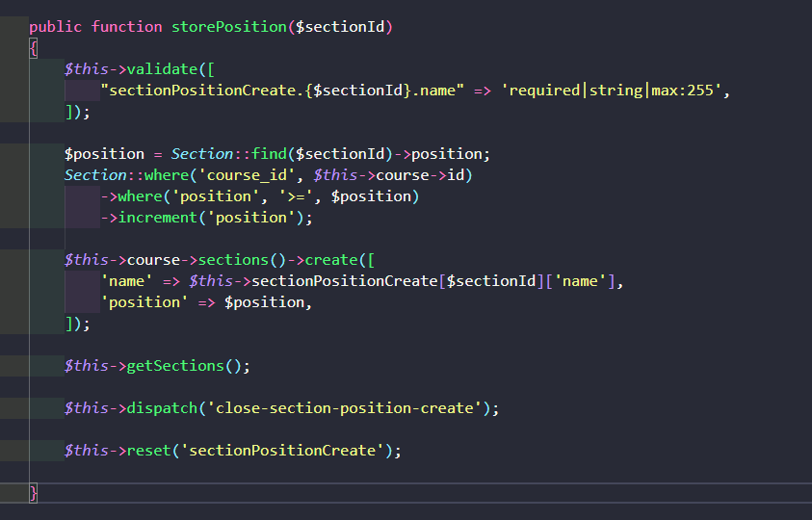
Task: Click the 'position' array key in create
Action: coord(144,302)
